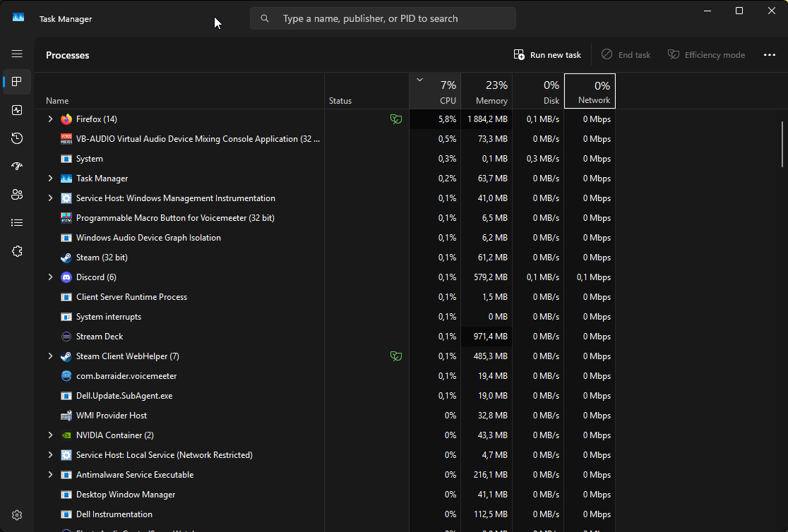Click the Firefox process icon

coord(66,119)
